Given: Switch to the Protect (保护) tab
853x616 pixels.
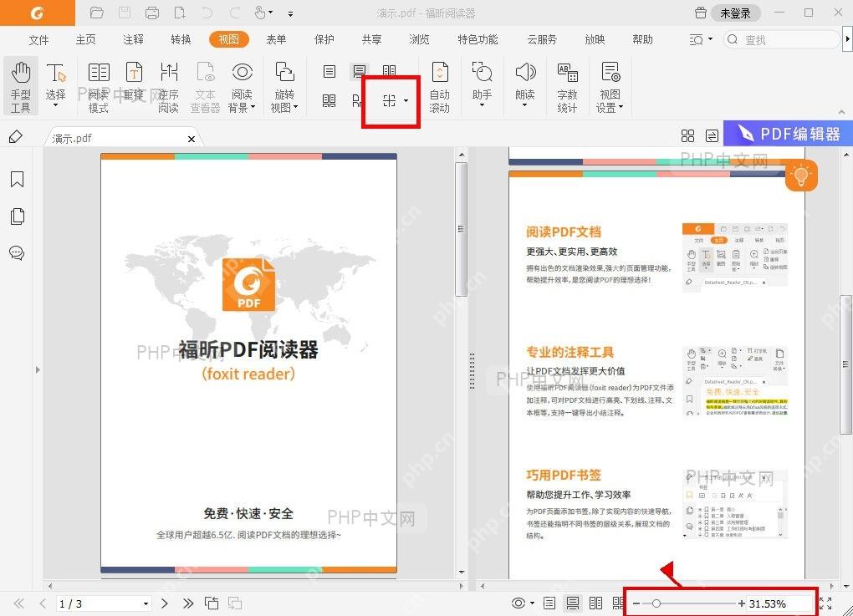Looking at the screenshot, I should pyautogui.click(x=324, y=39).
